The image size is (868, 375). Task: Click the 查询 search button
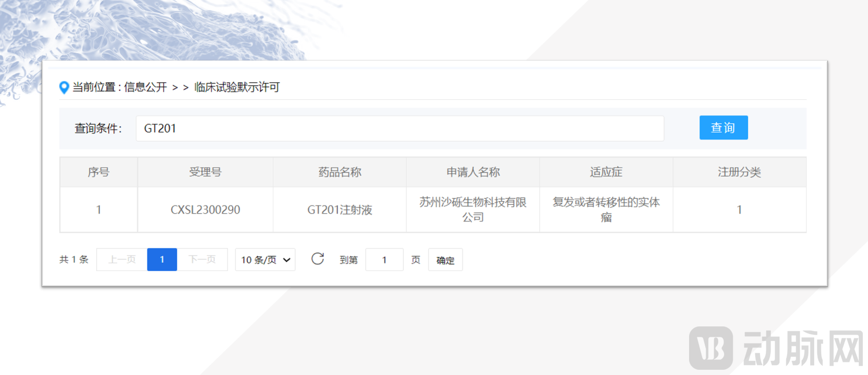tap(724, 127)
